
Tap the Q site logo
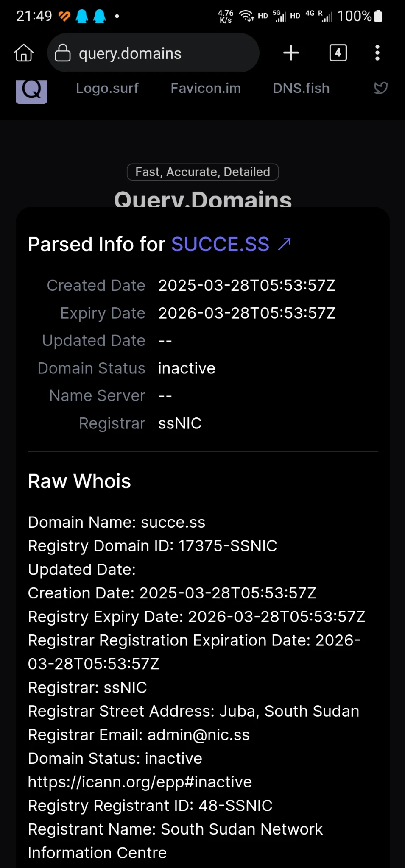(x=31, y=90)
